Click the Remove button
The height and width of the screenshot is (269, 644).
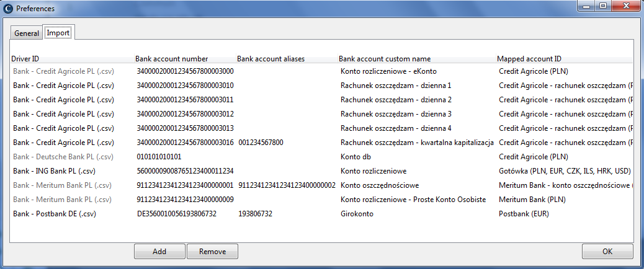tap(212, 252)
